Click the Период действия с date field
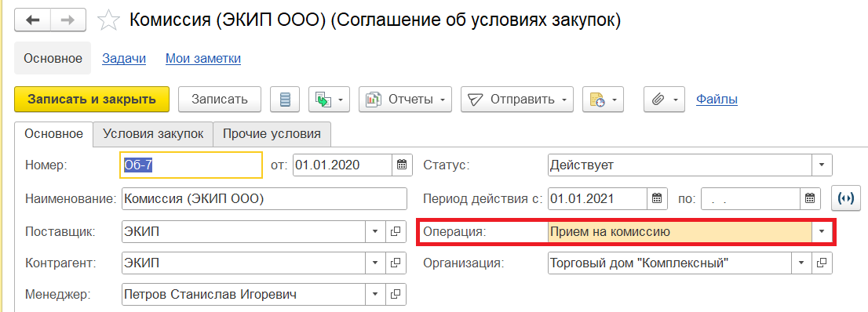This screenshot has width=868, height=312. click(597, 199)
